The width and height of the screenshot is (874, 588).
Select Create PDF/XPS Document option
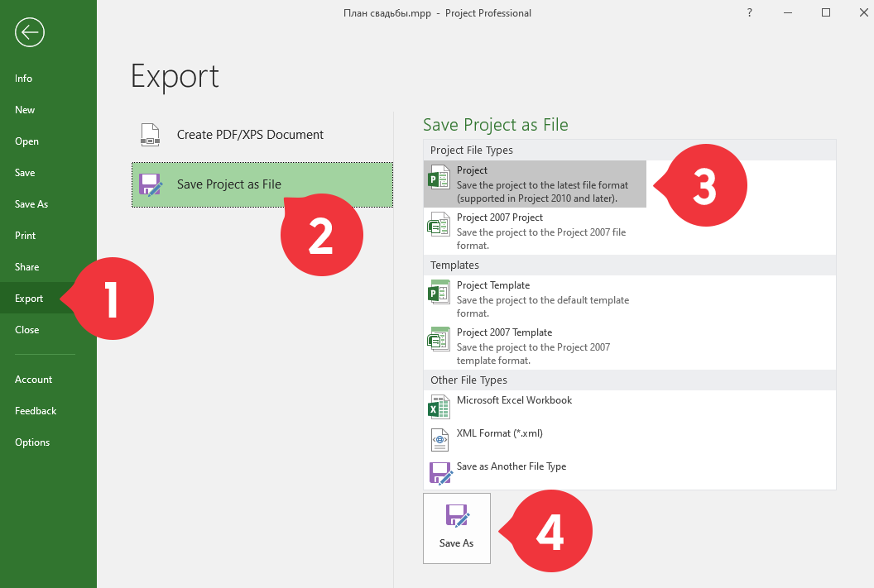[262, 135]
